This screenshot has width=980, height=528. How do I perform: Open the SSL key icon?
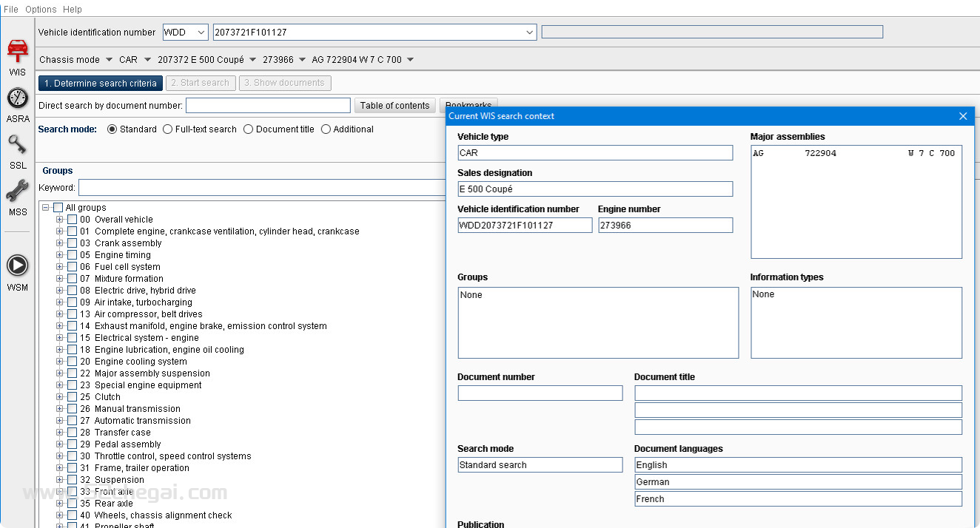pyautogui.click(x=18, y=144)
